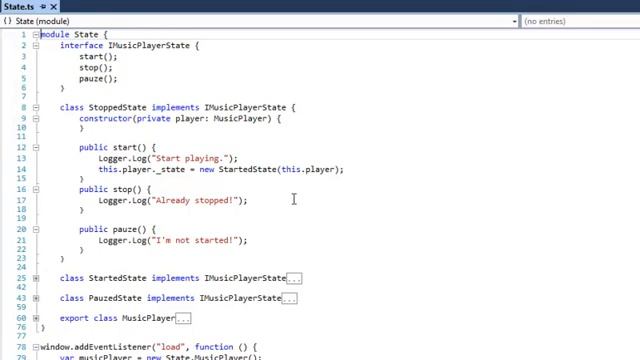
Task: Click ellipsis box after MusicPlayer class
Action: coord(183,319)
